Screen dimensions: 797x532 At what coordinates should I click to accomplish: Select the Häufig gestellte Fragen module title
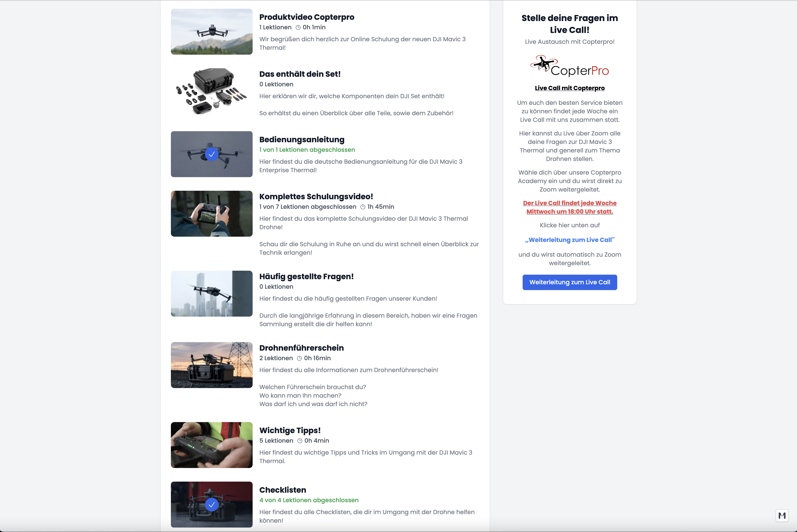(306, 276)
